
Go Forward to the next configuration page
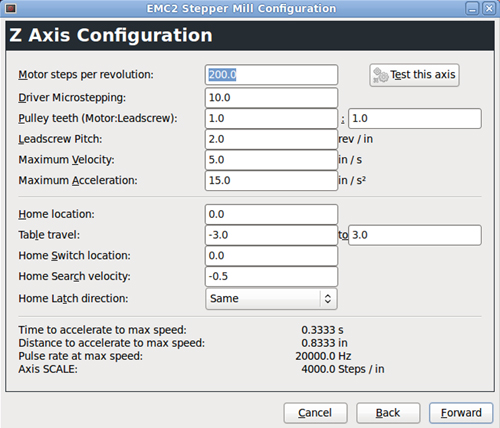(461, 413)
